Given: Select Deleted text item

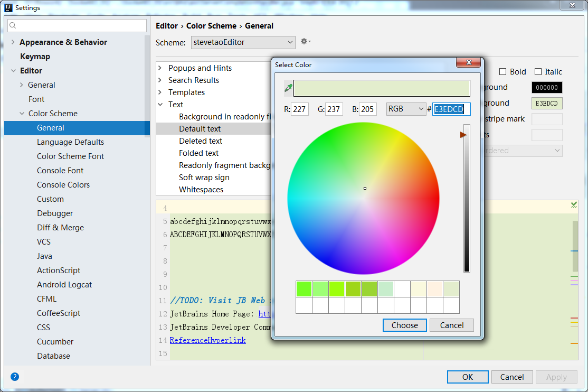Looking at the screenshot, I should pyautogui.click(x=201, y=141).
